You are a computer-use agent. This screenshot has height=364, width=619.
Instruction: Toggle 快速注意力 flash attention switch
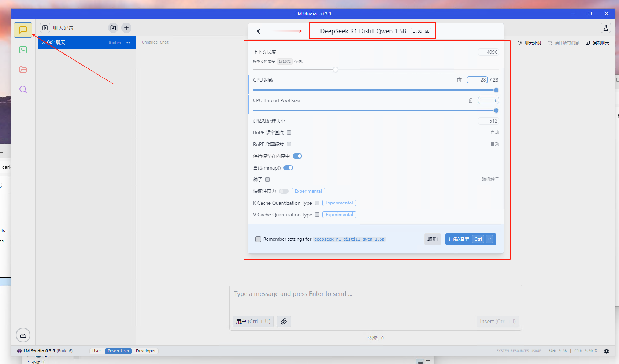(284, 191)
